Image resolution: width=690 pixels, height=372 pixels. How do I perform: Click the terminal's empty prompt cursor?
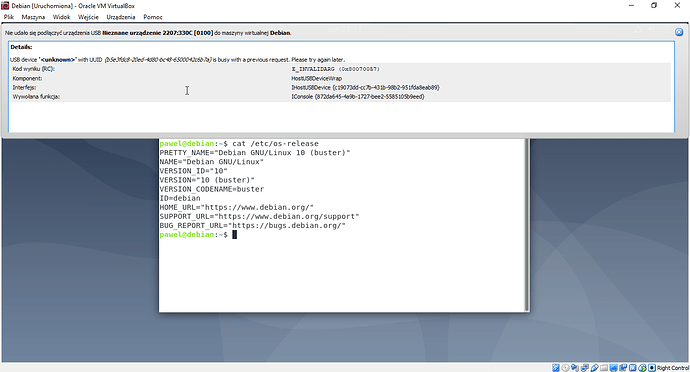point(235,235)
